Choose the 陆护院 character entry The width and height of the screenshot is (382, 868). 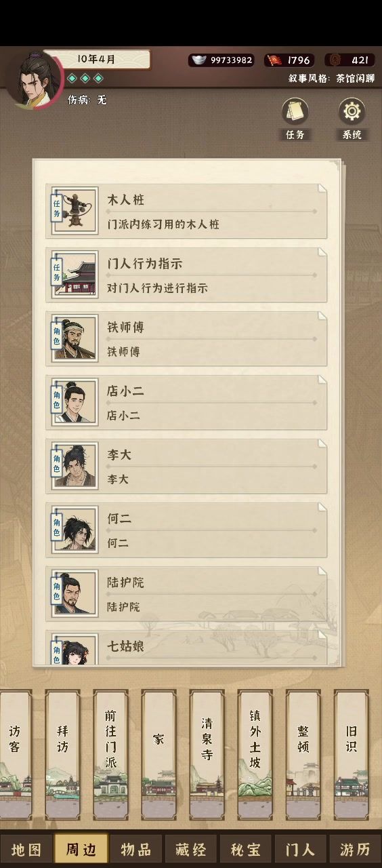(x=186, y=593)
